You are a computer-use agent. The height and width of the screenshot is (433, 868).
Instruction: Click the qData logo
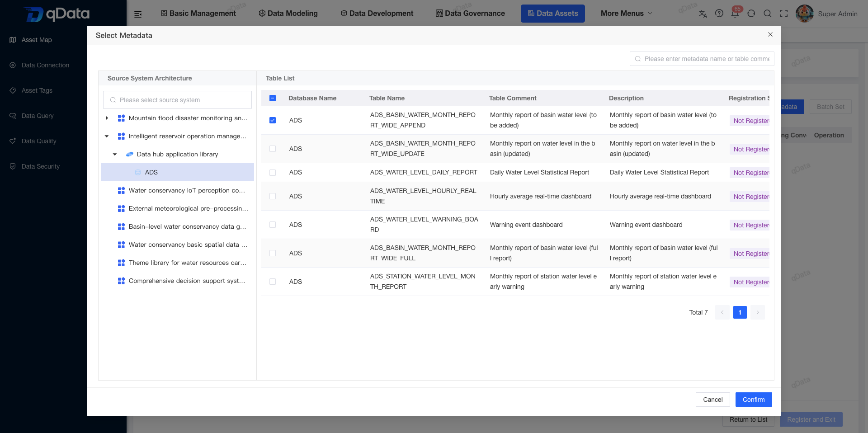click(x=57, y=14)
